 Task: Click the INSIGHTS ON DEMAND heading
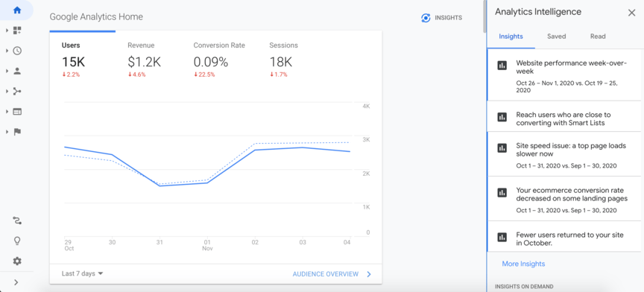click(x=524, y=286)
